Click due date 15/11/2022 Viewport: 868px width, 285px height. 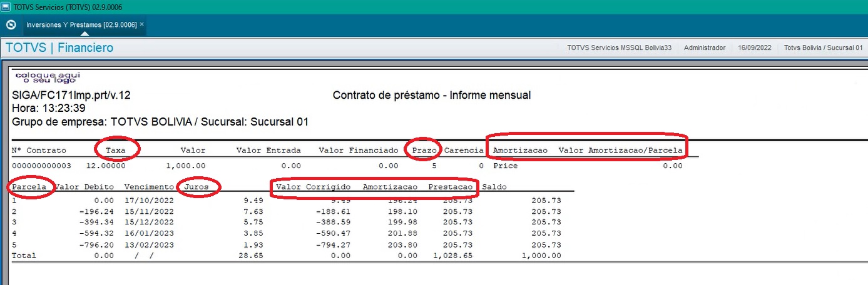[149, 212]
